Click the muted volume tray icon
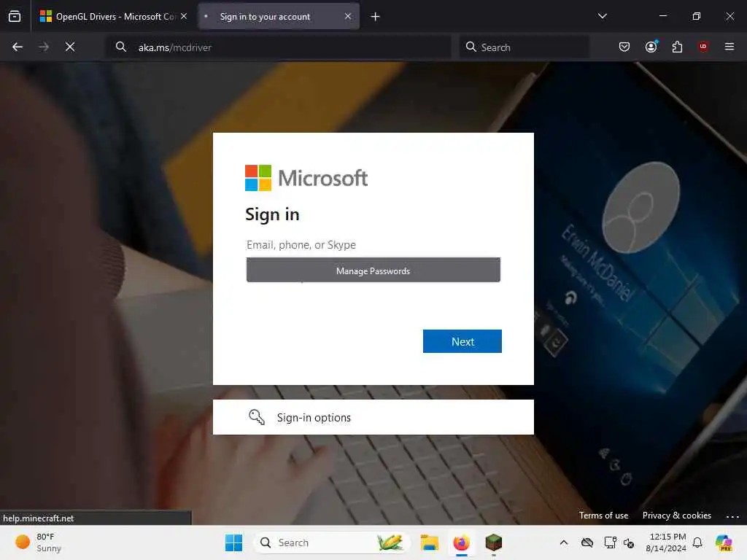This screenshot has height=560, width=747. tap(629, 543)
